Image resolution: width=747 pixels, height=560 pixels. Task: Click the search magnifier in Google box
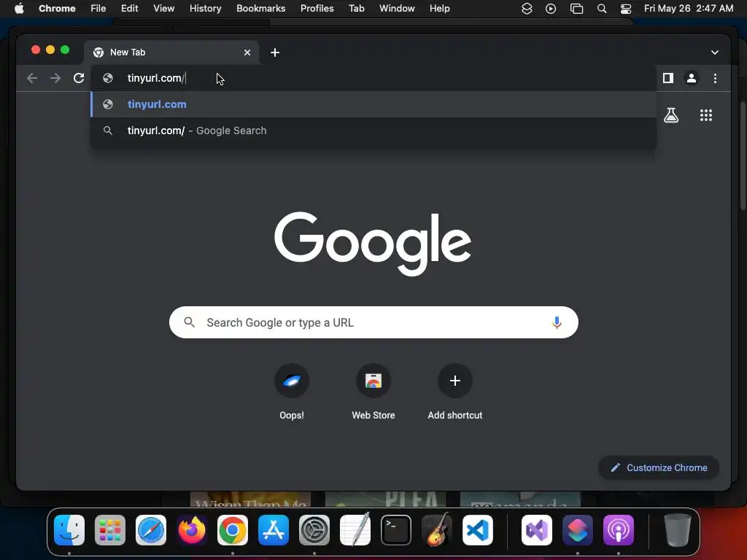[189, 322]
